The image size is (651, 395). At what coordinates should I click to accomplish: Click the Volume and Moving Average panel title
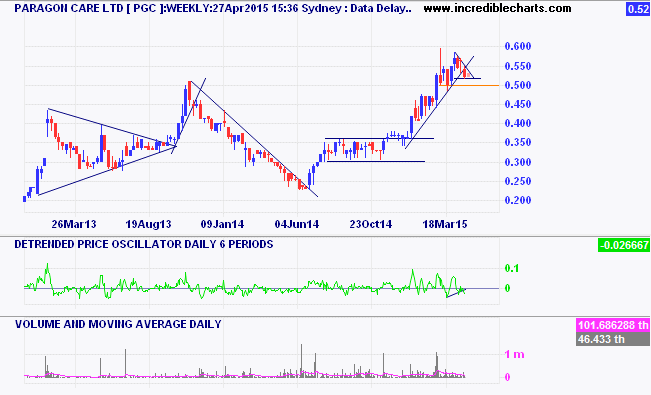tap(118, 324)
